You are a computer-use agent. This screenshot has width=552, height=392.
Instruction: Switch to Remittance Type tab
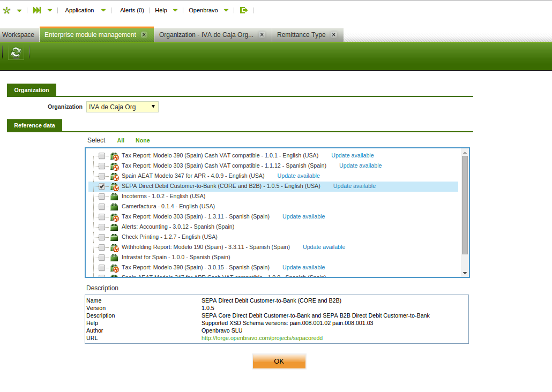click(301, 35)
